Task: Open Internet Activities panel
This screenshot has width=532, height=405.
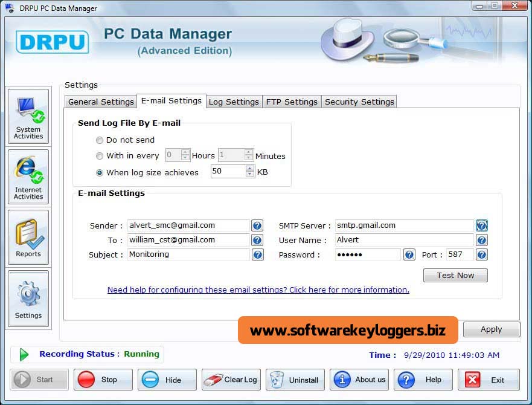Action: (28, 177)
